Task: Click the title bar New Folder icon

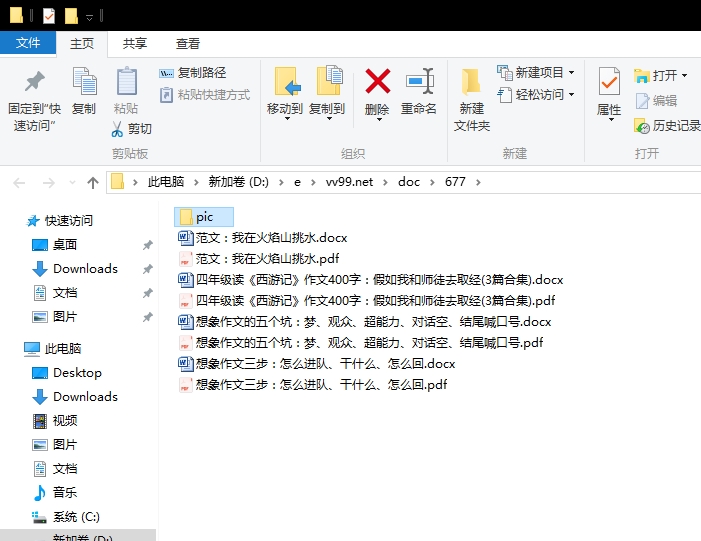Action: tap(71, 16)
